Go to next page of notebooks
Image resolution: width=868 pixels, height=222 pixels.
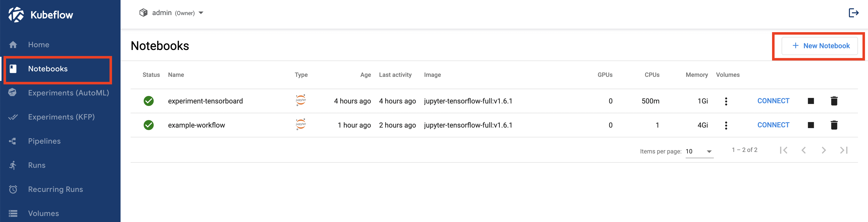tap(824, 150)
